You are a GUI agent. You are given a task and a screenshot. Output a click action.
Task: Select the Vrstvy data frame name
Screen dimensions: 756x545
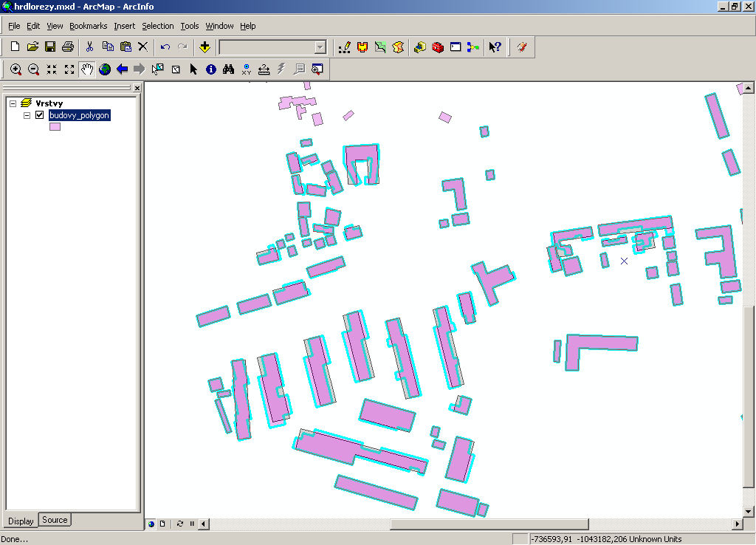click(49, 103)
